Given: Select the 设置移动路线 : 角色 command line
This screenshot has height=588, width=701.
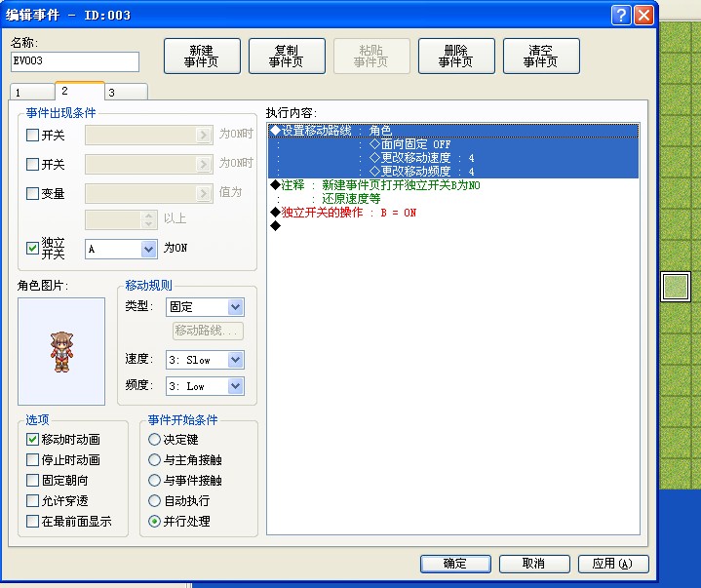Looking at the screenshot, I should coord(453,131).
